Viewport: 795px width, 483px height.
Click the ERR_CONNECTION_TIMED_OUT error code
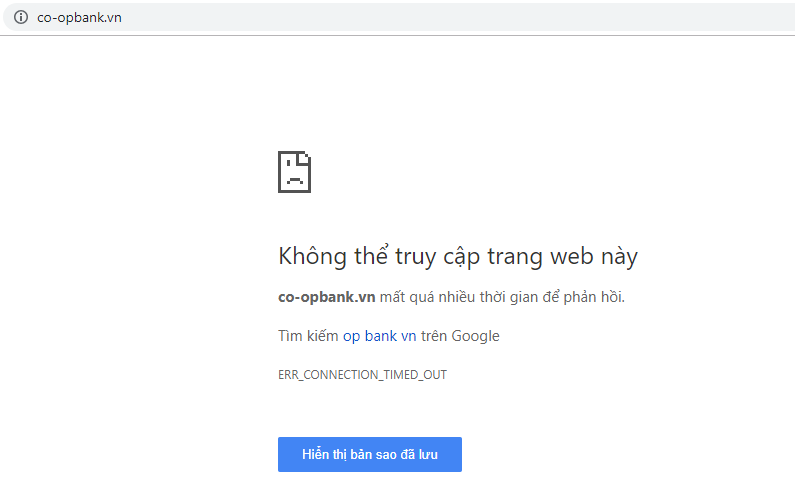coord(362,375)
